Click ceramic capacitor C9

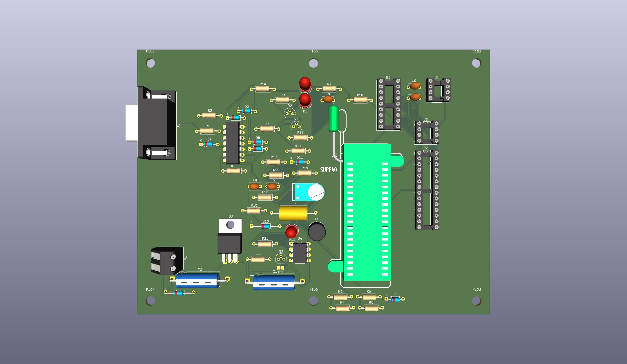[328, 99]
